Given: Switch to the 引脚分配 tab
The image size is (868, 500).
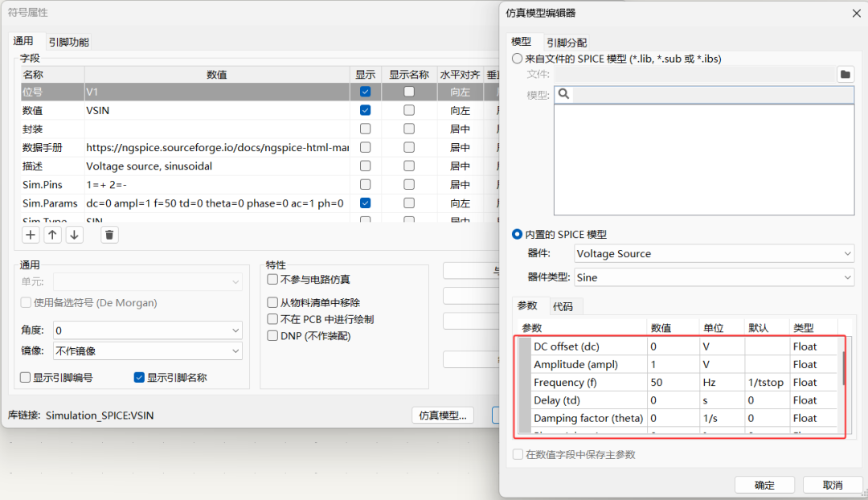Looking at the screenshot, I should coord(567,42).
